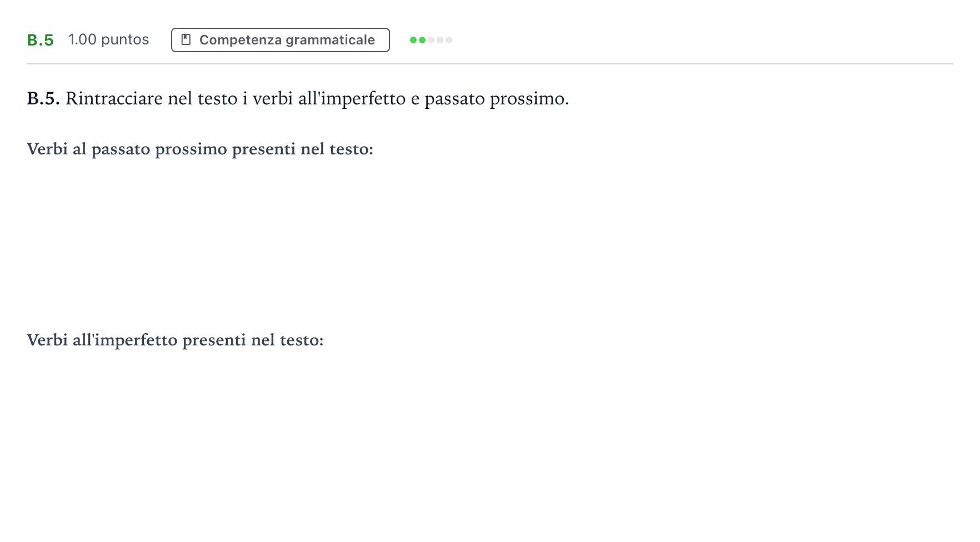Select the heading Verbi all'imperfetto presenti nel testo

click(x=175, y=340)
